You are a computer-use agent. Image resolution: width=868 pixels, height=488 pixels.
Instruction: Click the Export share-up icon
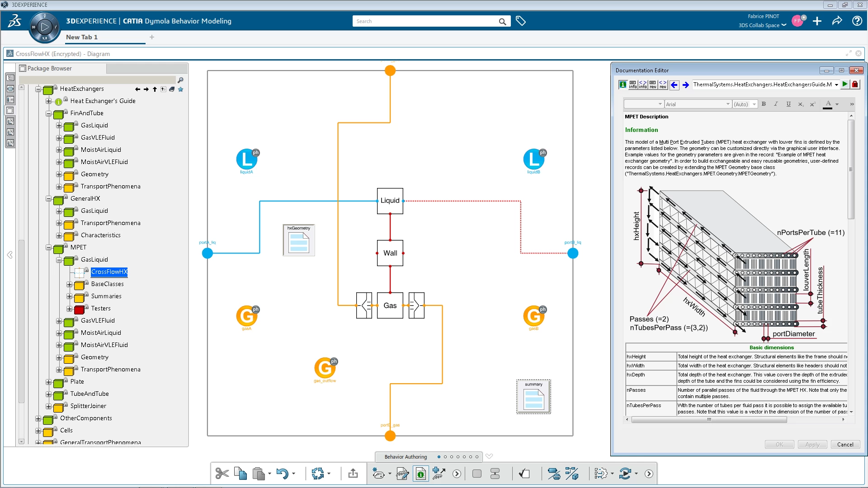click(x=353, y=474)
